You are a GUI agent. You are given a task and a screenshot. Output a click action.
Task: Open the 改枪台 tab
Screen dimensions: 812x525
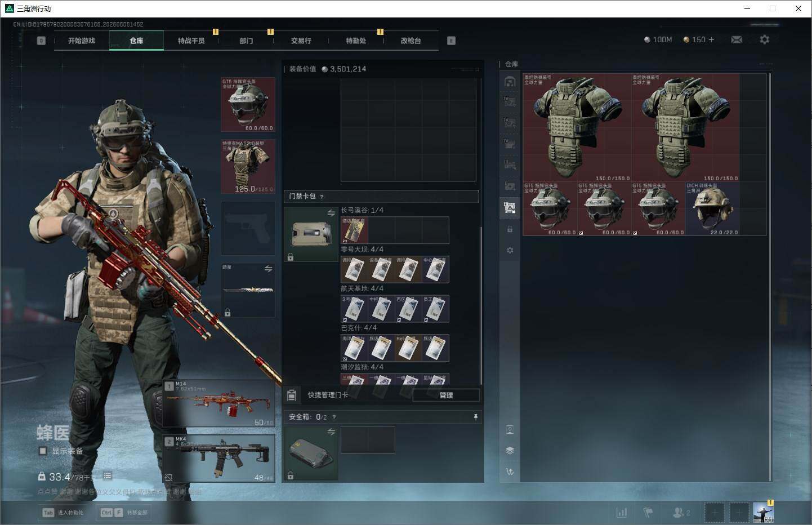pyautogui.click(x=411, y=41)
